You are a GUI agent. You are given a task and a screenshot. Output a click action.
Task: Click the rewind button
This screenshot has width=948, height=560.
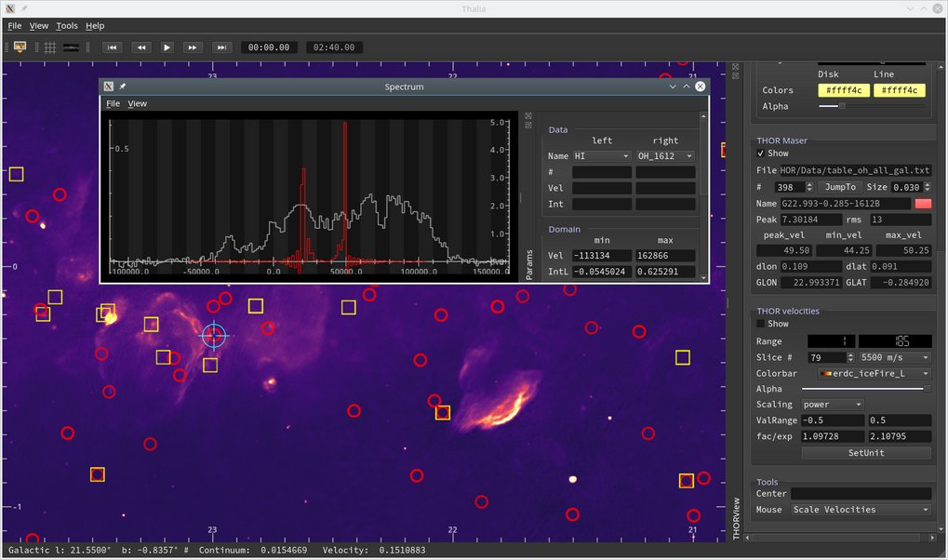click(140, 47)
